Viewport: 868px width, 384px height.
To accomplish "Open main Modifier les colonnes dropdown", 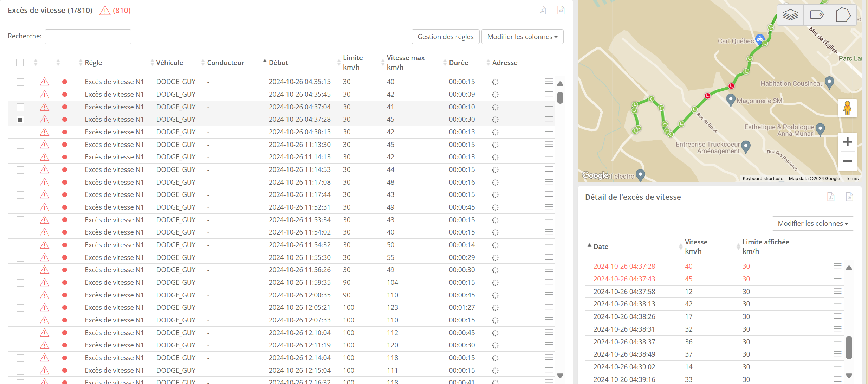I will click(522, 37).
